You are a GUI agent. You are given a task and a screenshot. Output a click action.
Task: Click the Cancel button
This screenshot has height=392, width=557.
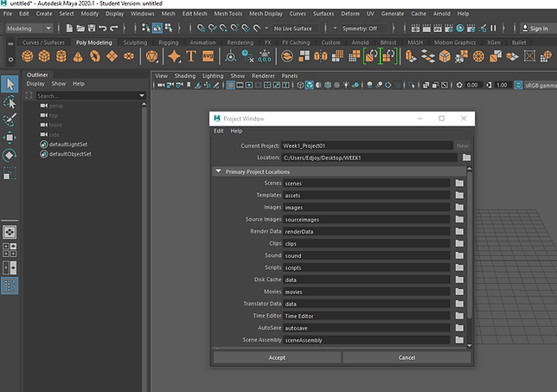click(x=407, y=357)
